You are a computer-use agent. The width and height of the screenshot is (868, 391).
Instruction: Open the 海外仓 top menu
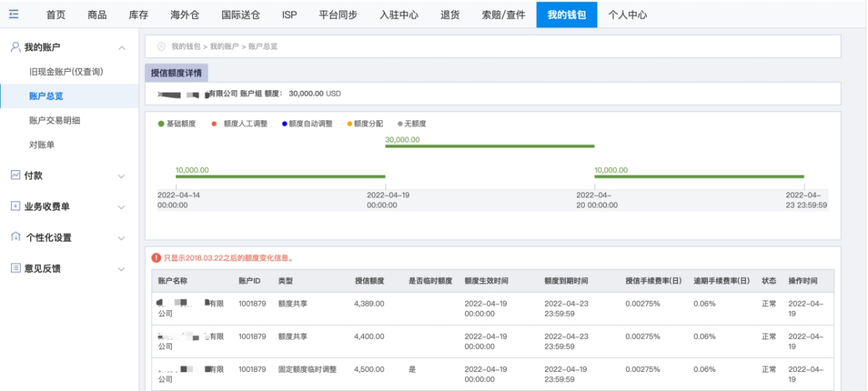(185, 15)
